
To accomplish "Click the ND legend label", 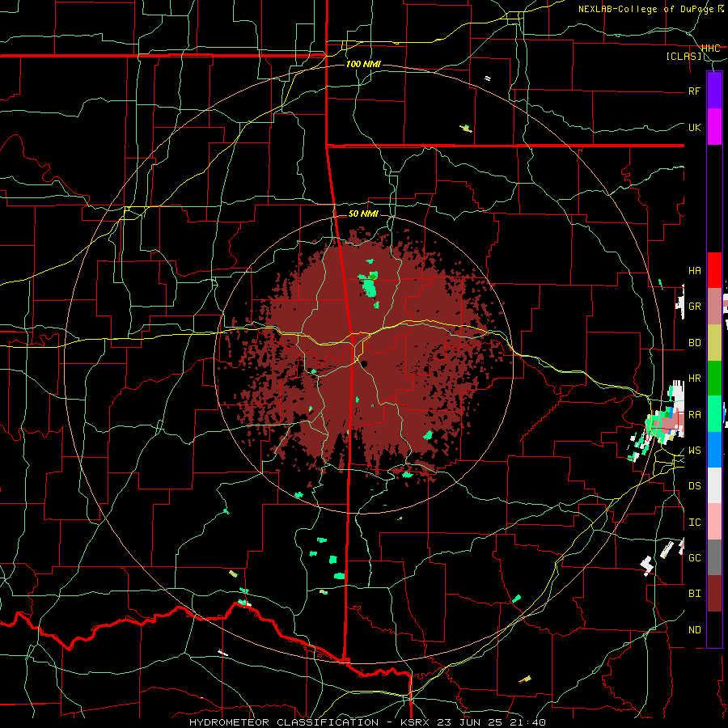I will pyautogui.click(x=694, y=630).
